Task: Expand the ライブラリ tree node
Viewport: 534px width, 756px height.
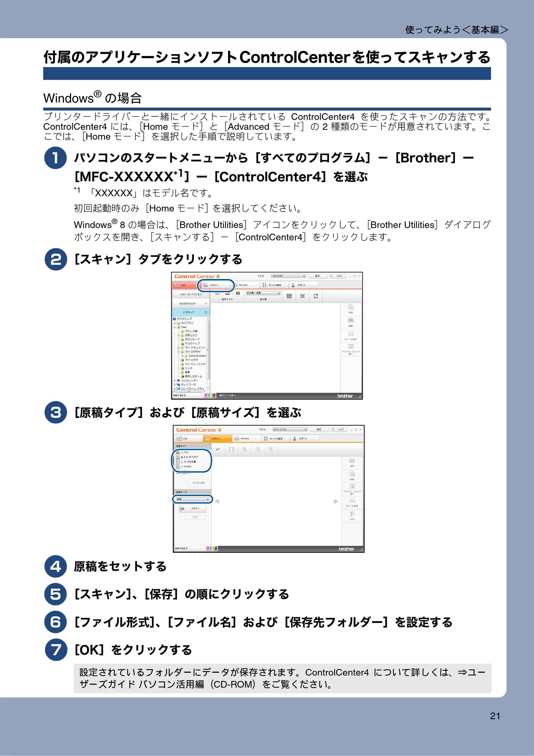Action: [x=175, y=323]
